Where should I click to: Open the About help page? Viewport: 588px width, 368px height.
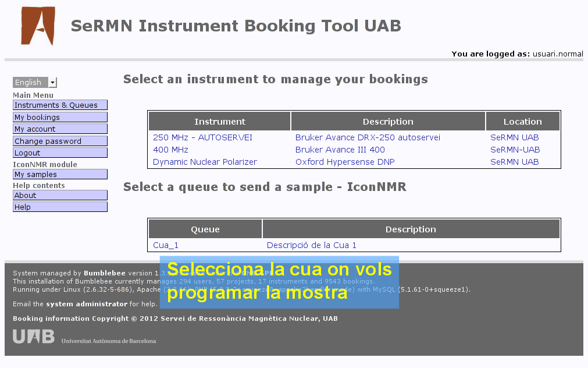pos(60,195)
